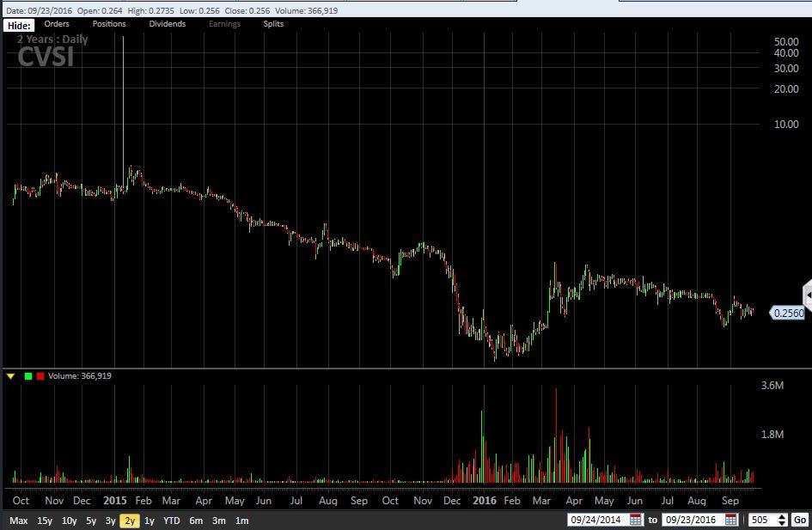Image resolution: width=812 pixels, height=530 pixels.
Task: Click the 0.2560 current price marker
Action: [x=788, y=314]
